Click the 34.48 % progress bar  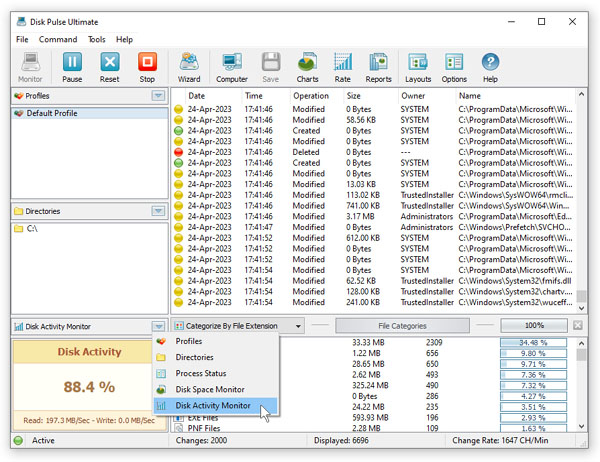[x=533, y=343]
